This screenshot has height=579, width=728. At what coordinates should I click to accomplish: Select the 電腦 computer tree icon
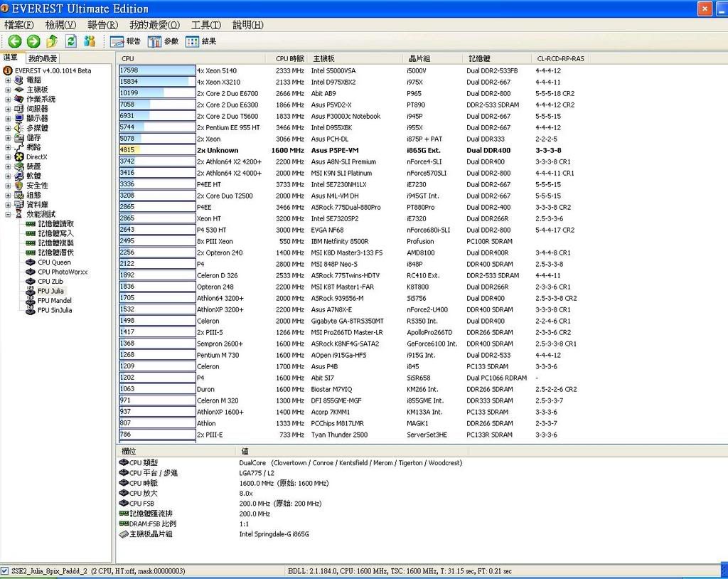(x=19, y=80)
